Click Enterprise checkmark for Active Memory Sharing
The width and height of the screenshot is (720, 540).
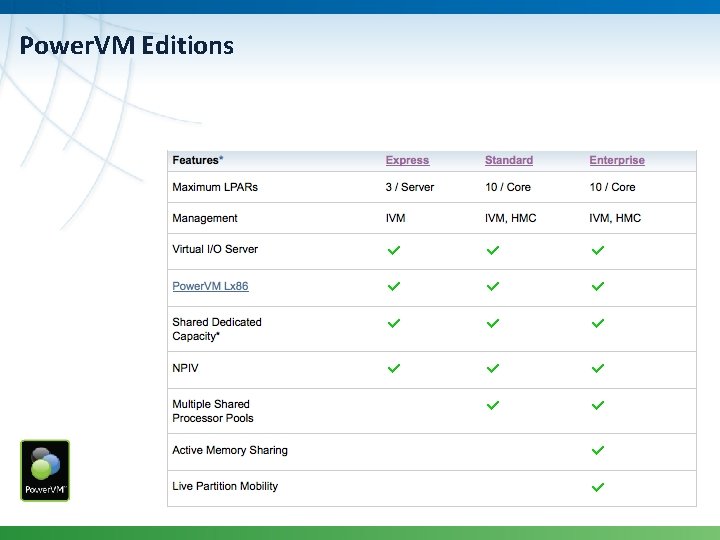598,450
